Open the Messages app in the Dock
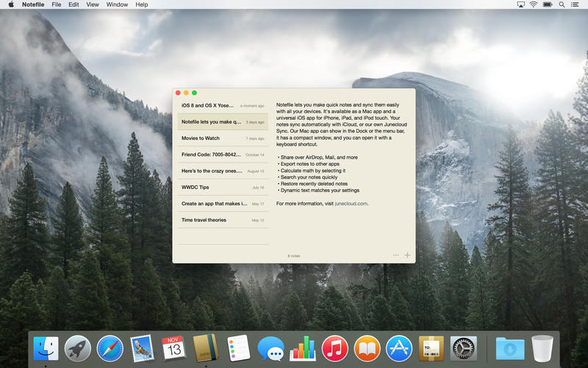Image resolution: width=588 pixels, height=368 pixels. [x=270, y=347]
